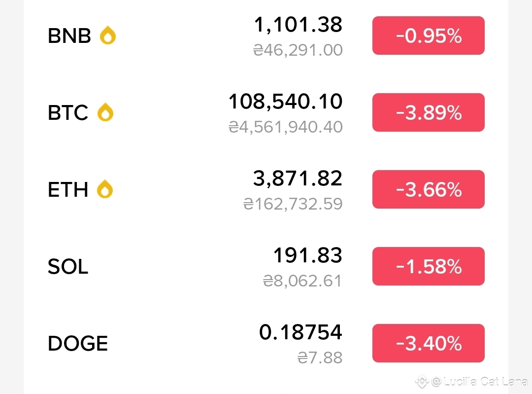Open the SOL trading pair
This screenshot has width=532, height=394.
[68, 266]
